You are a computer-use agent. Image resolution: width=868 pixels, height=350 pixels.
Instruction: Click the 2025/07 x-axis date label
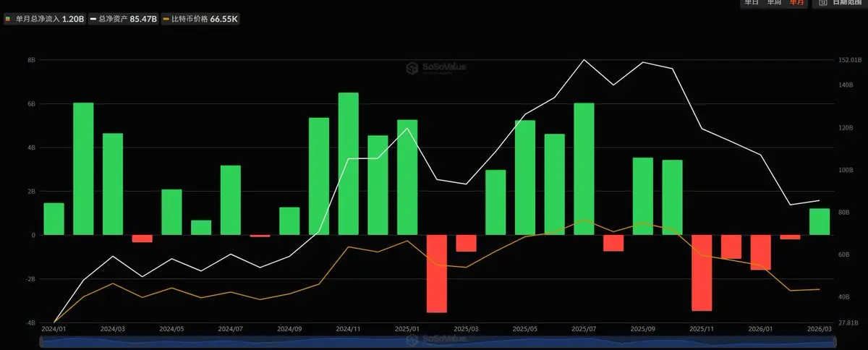tap(584, 329)
